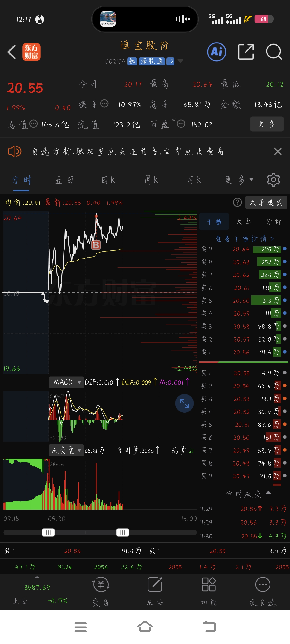Open 发帖 post icon
Viewport: 290px width, 644px height.
point(155,592)
